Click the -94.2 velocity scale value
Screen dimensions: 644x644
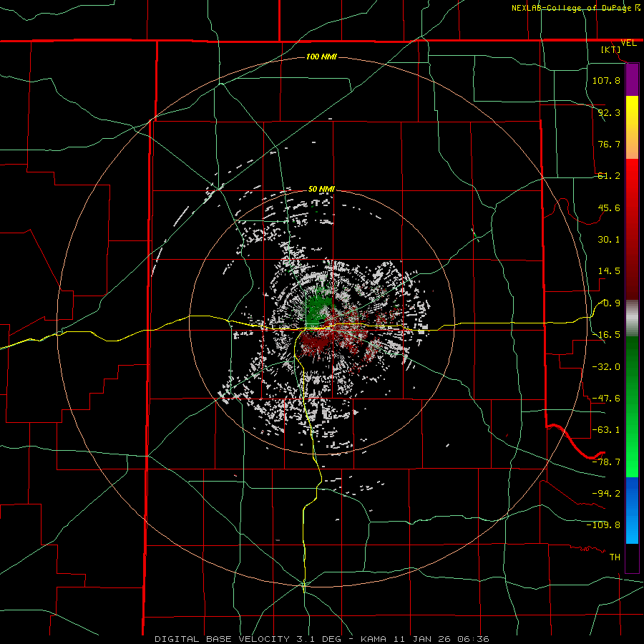tap(606, 494)
